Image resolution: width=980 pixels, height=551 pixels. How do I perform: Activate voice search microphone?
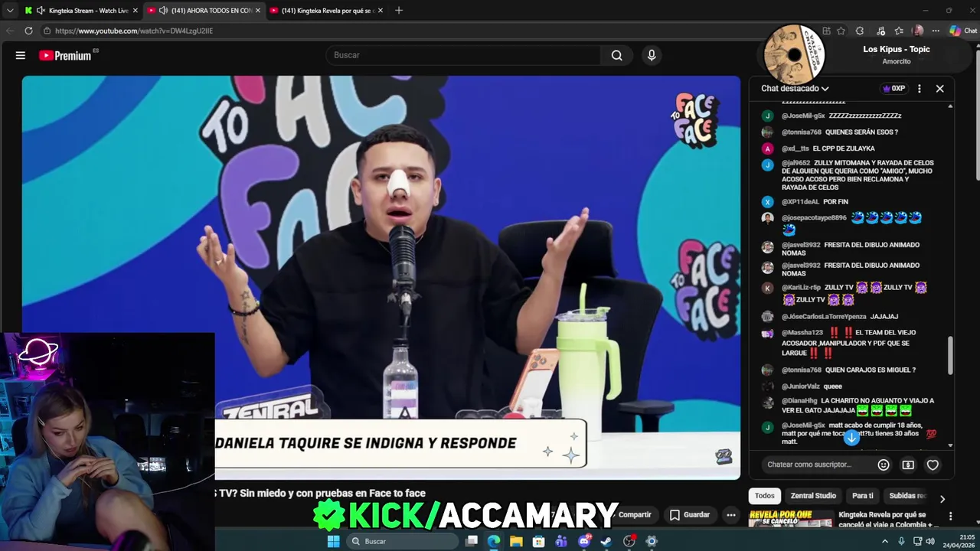pos(652,55)
